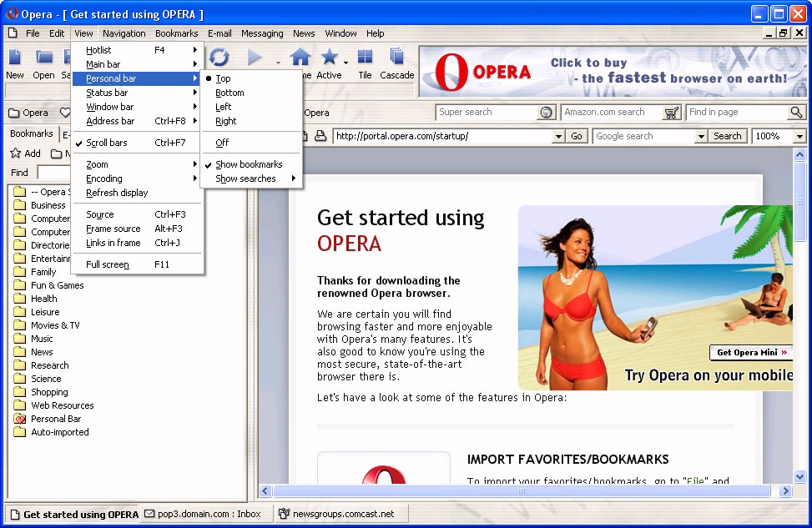
Task: Toggle Scroll bars option in View menu
Action: click(x=137, y=143)
